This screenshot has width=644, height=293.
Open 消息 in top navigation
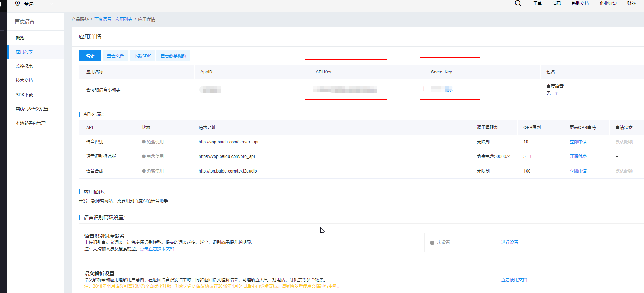click(x=556, y=4)
